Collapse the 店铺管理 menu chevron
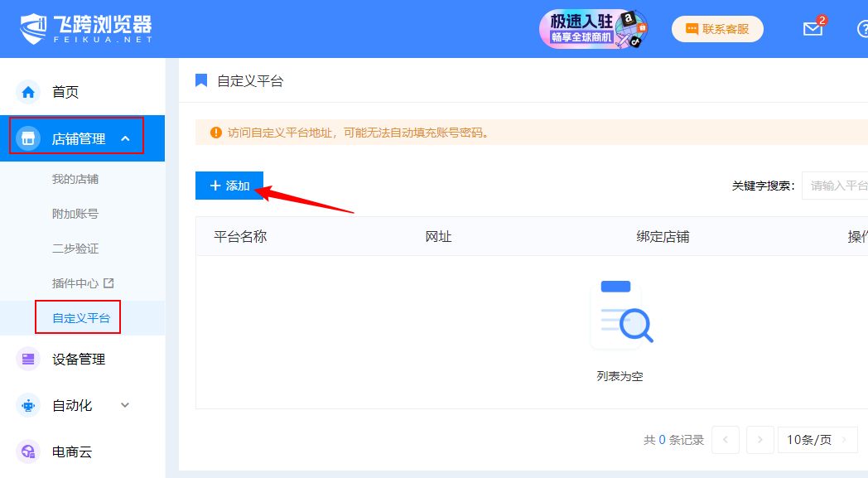The height and width of the screenshot is (478, 868). point(126,139)
